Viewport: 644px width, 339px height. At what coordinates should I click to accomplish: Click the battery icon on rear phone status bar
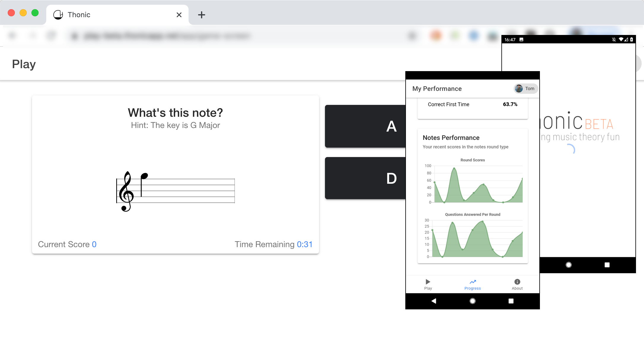click(x=632, y=39)
